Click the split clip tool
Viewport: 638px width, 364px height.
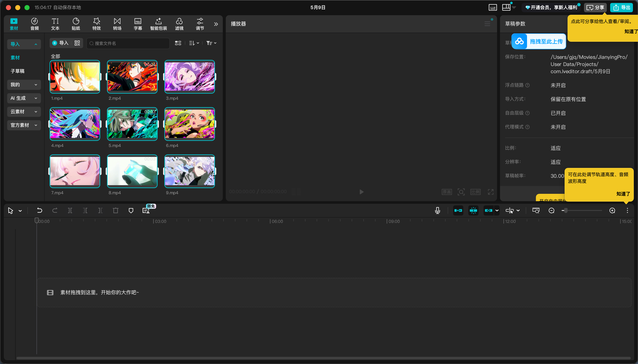(x=70, y=210)
